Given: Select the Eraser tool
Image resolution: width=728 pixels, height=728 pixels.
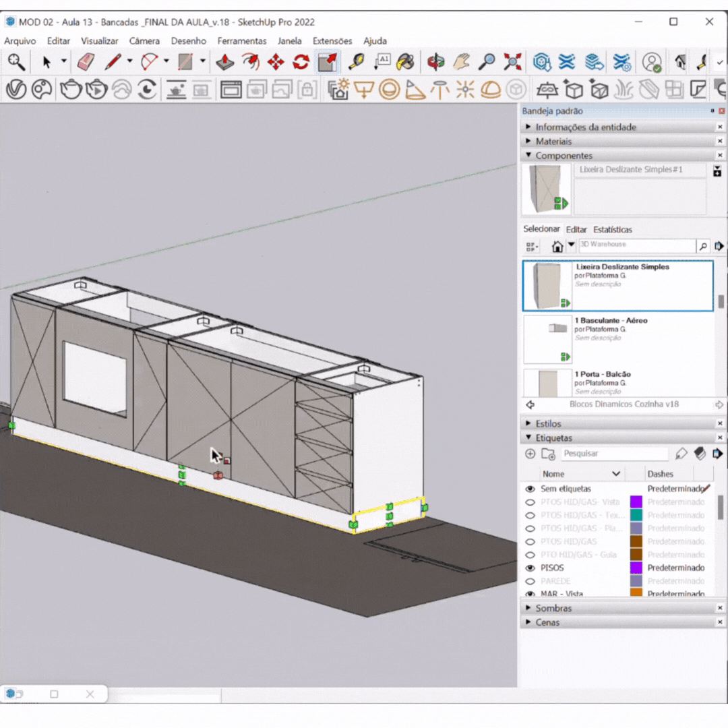Looking at the screenshot, I should (86, 63).
